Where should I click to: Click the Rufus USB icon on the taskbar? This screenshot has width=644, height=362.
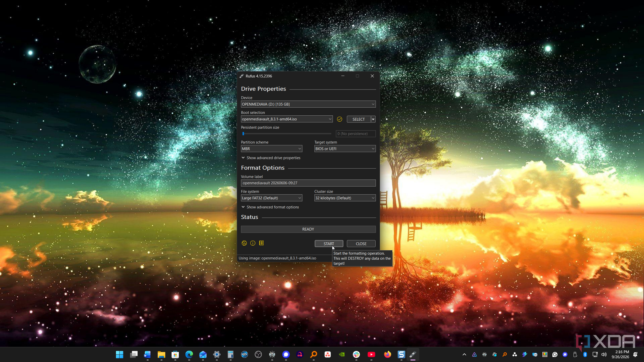413,354
